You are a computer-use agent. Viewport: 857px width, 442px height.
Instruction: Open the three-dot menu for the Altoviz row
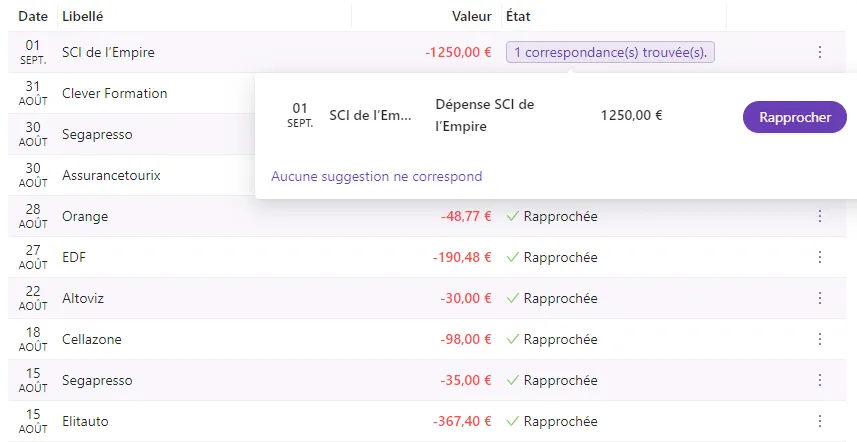point(819,298)
